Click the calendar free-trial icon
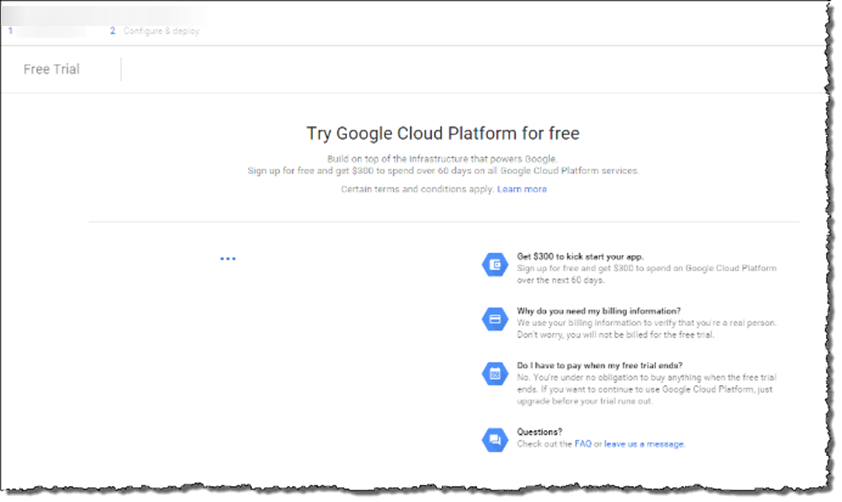This screenshot has height=502, width=842. pos(494,374)
